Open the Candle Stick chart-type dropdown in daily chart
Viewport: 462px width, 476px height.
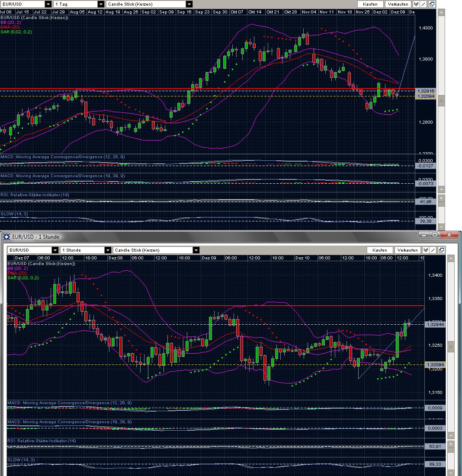(x=189, y=4)
